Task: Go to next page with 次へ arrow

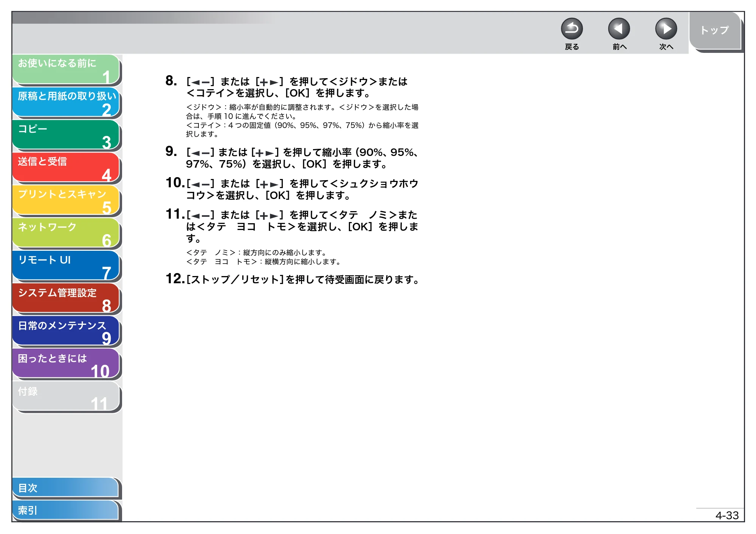Action: click(666, 29)
